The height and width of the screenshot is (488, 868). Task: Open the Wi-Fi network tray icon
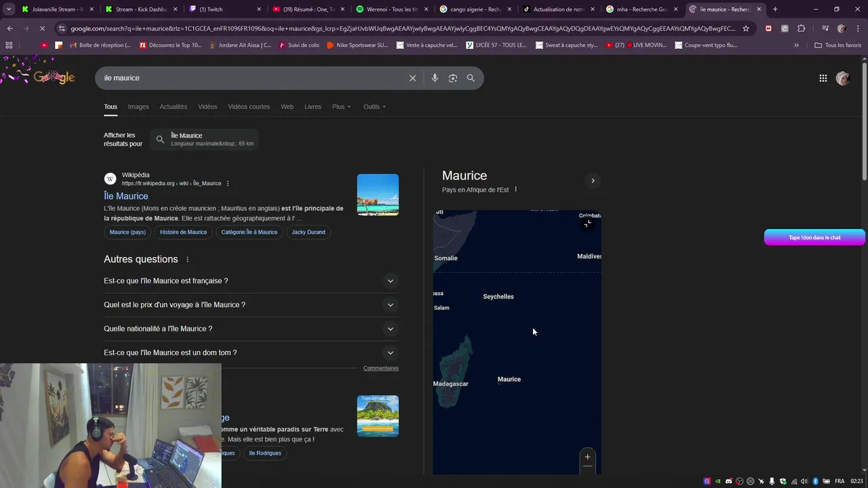794,481
